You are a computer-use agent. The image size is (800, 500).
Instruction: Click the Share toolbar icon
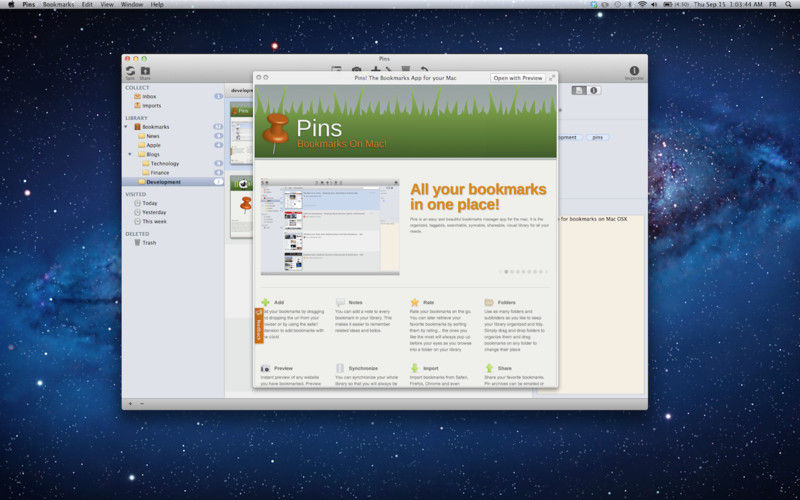(145, 71)
